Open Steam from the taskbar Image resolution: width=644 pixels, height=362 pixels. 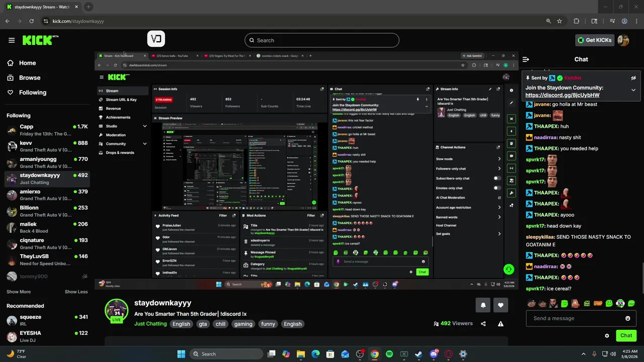(x=419, y=354)
